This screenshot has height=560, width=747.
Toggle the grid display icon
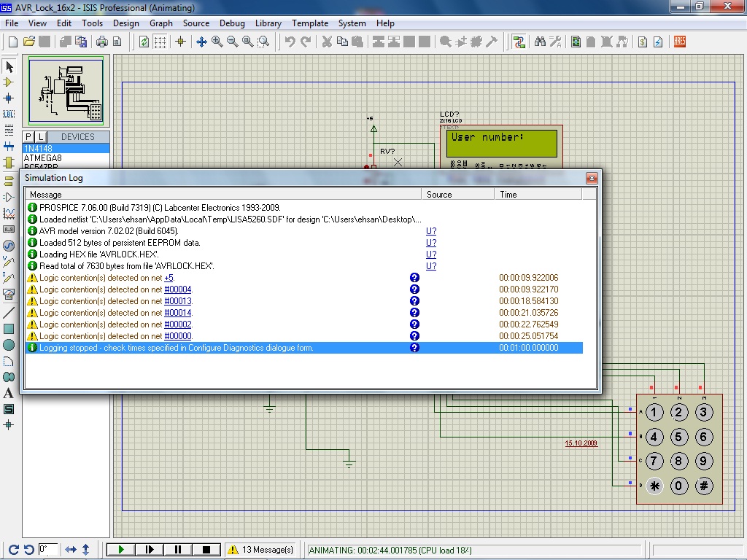click(x=160, y=42)
